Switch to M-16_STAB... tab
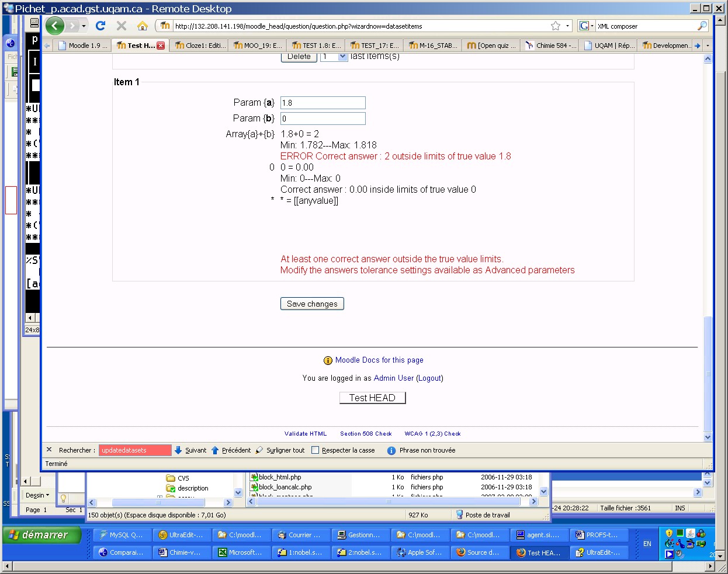728x574 pixels. (x=433, y=46)
